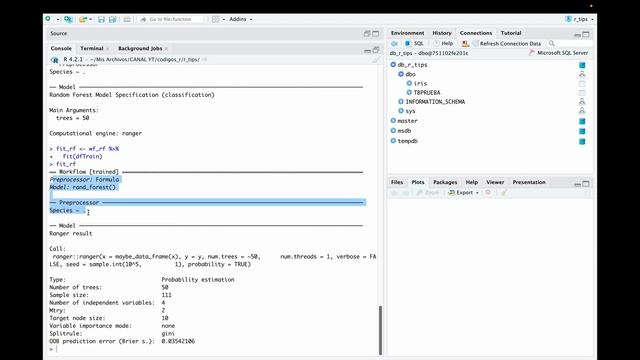Click the schema icon on dbo row
This screenshot has width=640, height=360.
click(582, 74)
